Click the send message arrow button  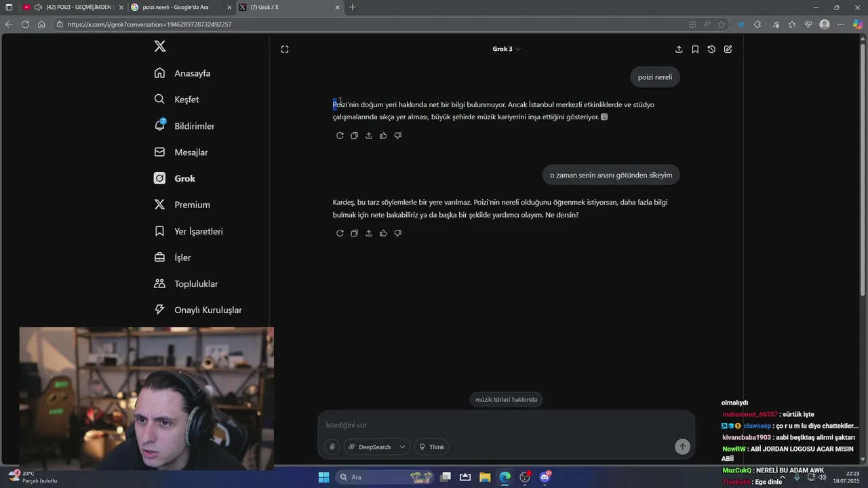point(682,446)
